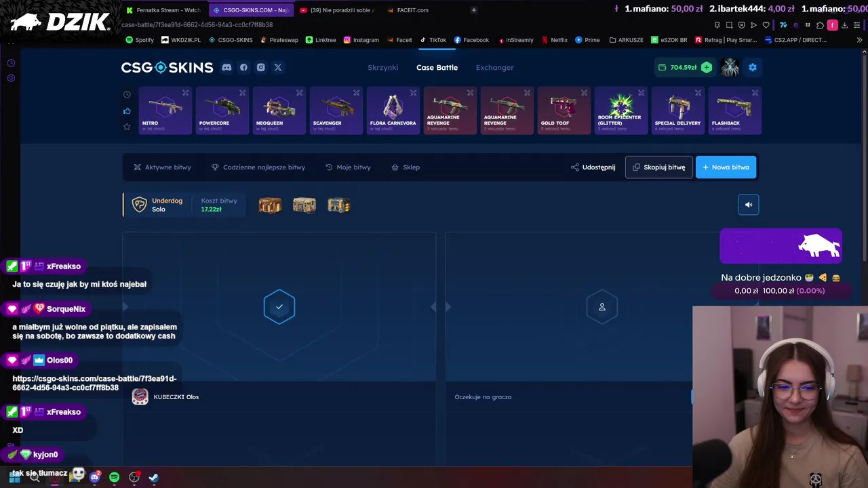Switch to the Fernatka Stream browser tab

click(x=163, y=10)
